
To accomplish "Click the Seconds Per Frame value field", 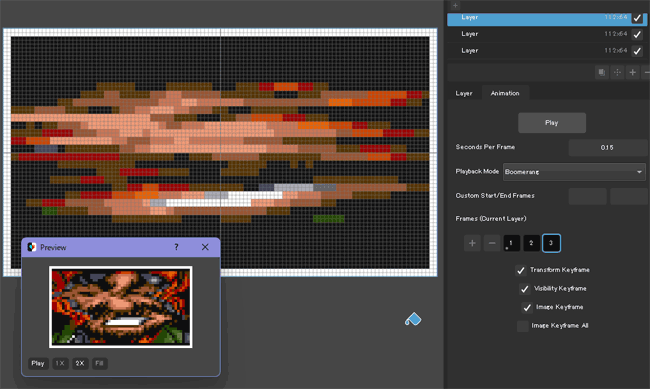I will (607, 148).
